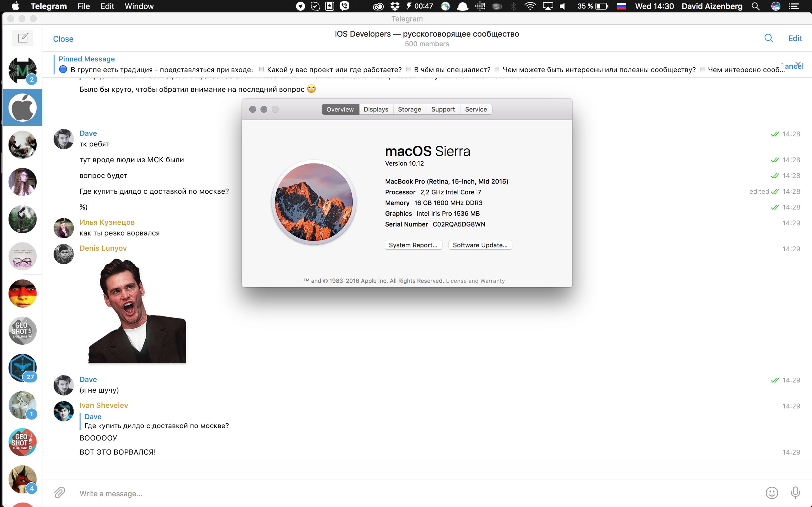
Task: Open the German flag face chat
Action: [x=23, y=293]
